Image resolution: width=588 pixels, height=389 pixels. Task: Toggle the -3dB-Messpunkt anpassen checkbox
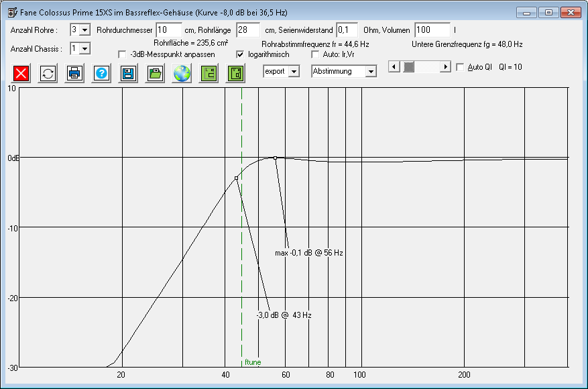click(122, 54)
